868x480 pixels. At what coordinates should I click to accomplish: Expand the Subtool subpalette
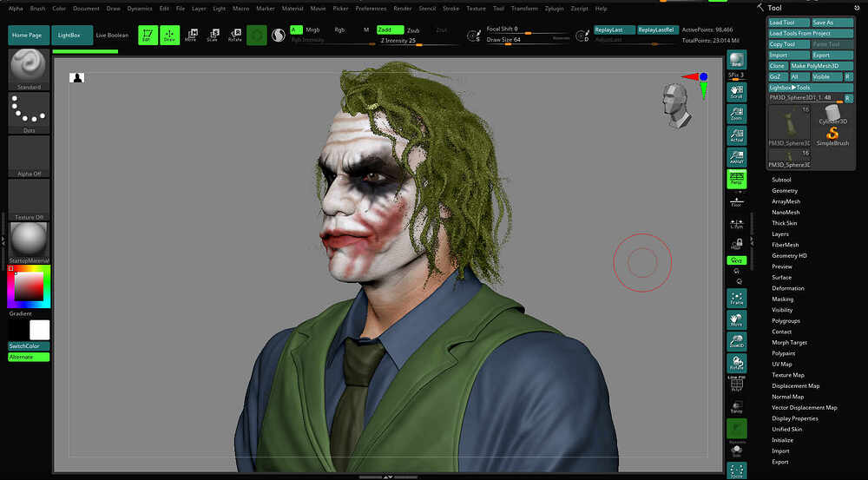pos(781,180)
